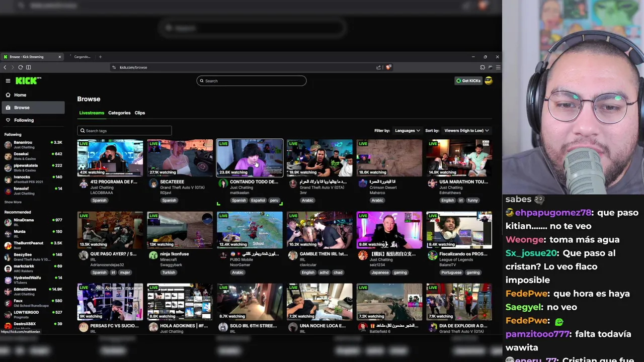The height and width of the screenshot is (362, 644).
Task: Select the adhd tag on clavicular stream
Action: 324,273
